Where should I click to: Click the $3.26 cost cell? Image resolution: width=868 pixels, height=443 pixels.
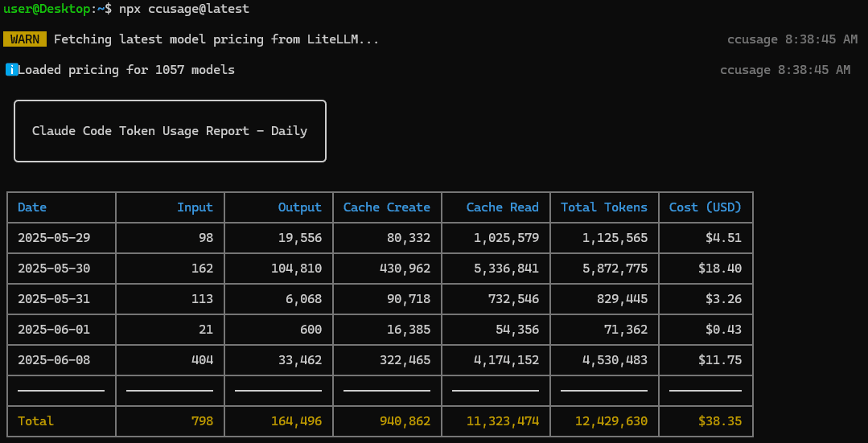click(724, 299)
